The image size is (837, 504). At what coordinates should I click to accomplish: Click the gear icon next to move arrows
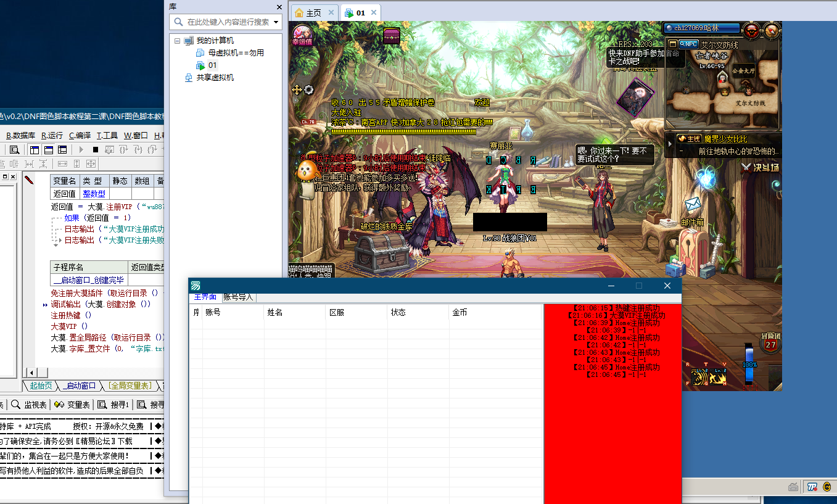pyautogui.click(x=309, y=90)
